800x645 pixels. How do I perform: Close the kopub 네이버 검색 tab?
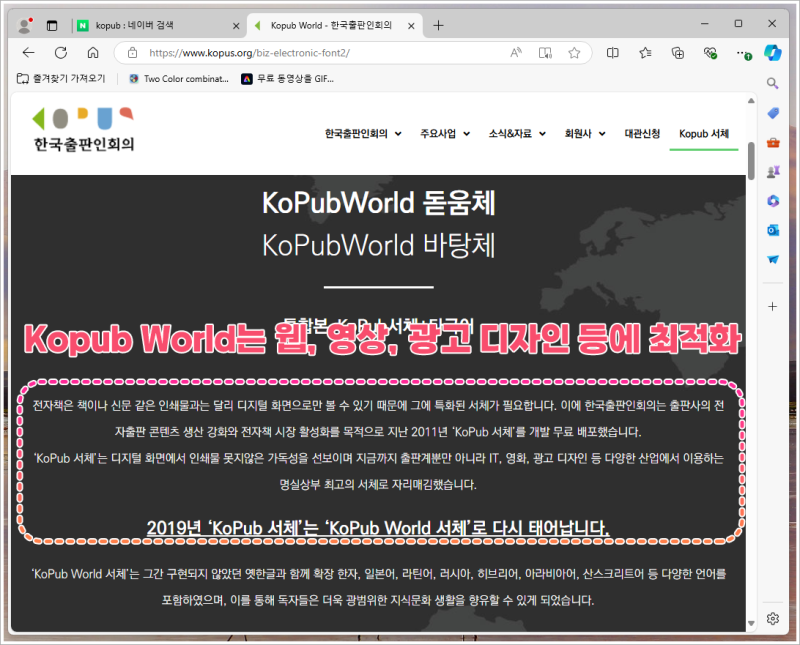[x=236, y=26]
